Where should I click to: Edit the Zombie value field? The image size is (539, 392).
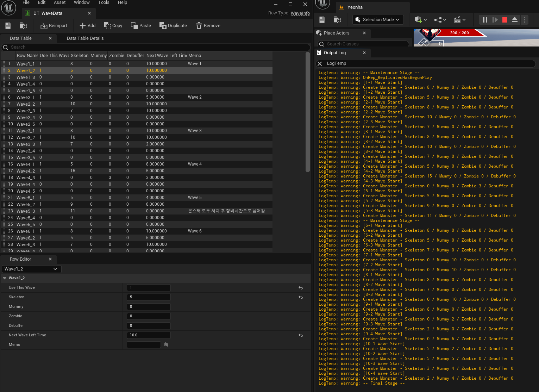[x=149, y=316]
